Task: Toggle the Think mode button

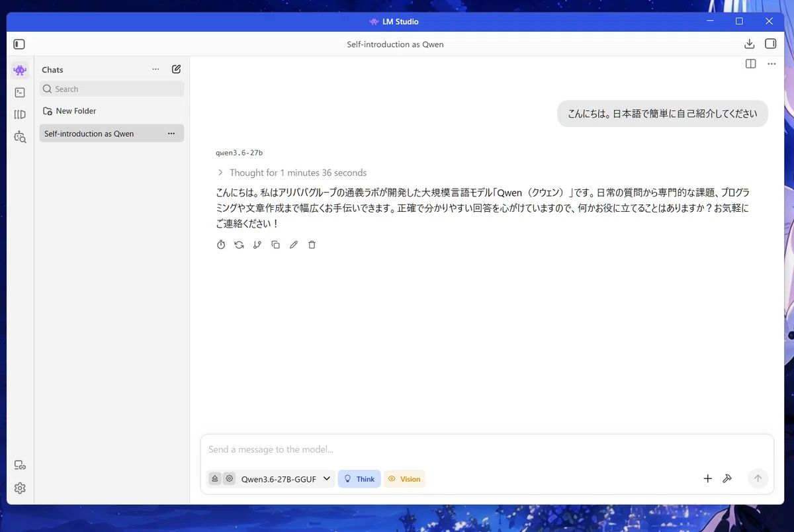Action: click(x=359, y=479)
